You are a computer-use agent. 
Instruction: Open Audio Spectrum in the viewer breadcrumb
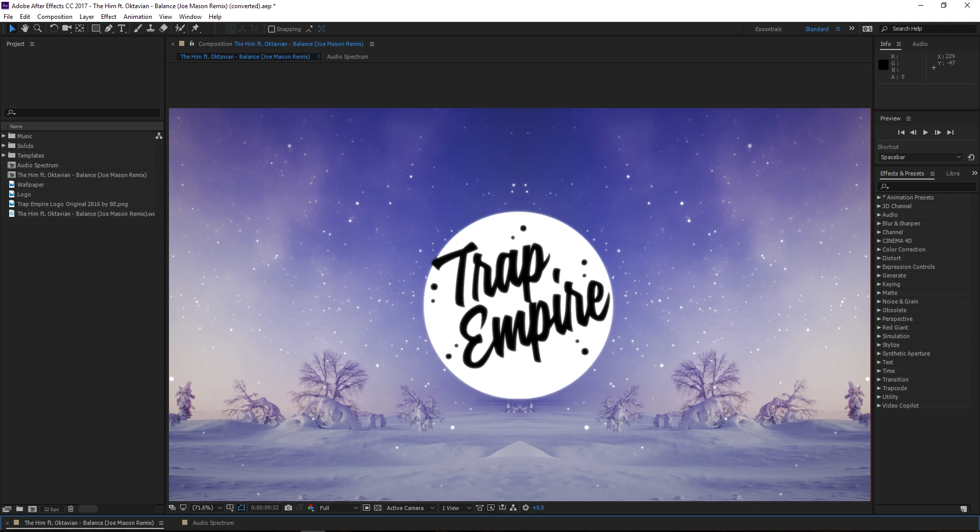point(347,57)
